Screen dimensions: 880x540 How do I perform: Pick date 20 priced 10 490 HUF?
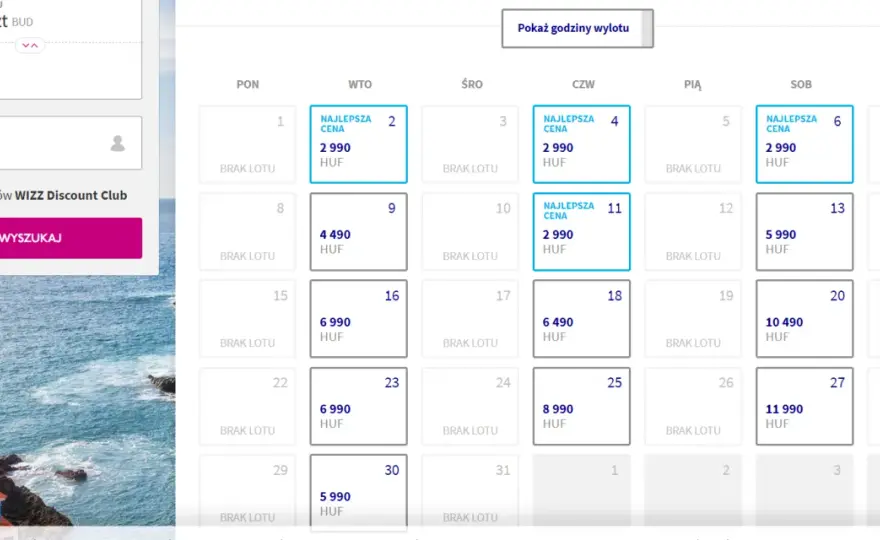pyautogui.click(x=804, y=319)
